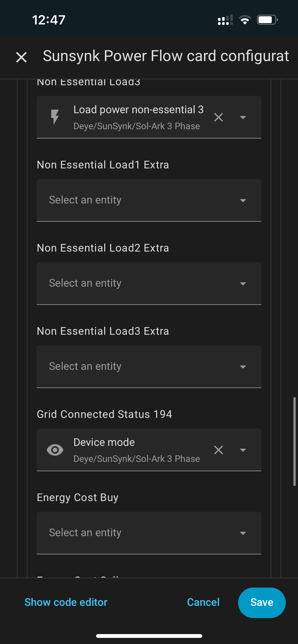Click the Device mode entity text

pyautogui.click(x=104, y=442)
